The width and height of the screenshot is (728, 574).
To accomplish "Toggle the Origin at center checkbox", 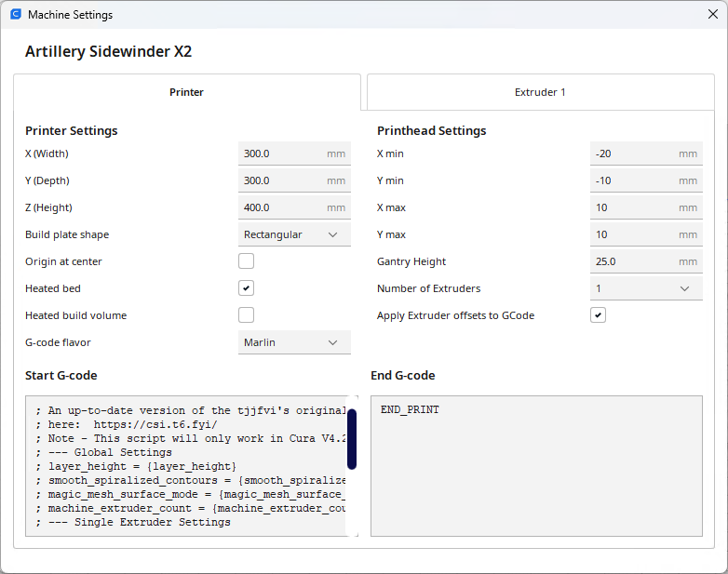I will 247,261.
